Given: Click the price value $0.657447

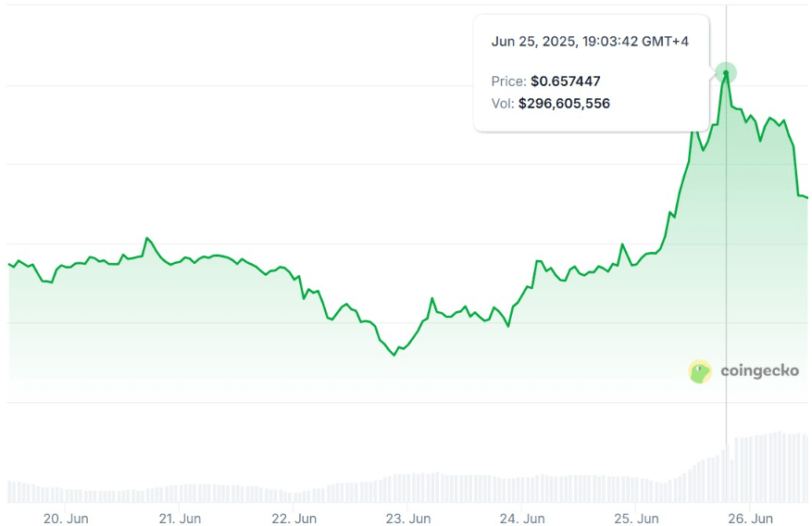Looking at the screenshot, I should (566, 81).
